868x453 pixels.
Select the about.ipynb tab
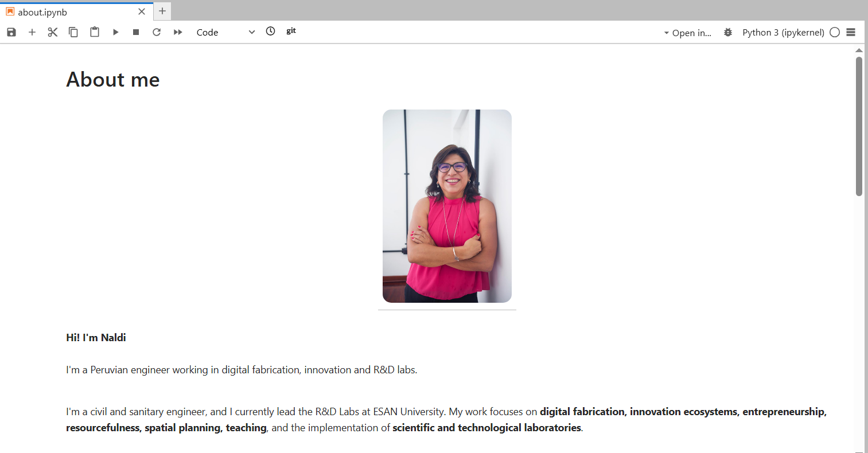42,12
